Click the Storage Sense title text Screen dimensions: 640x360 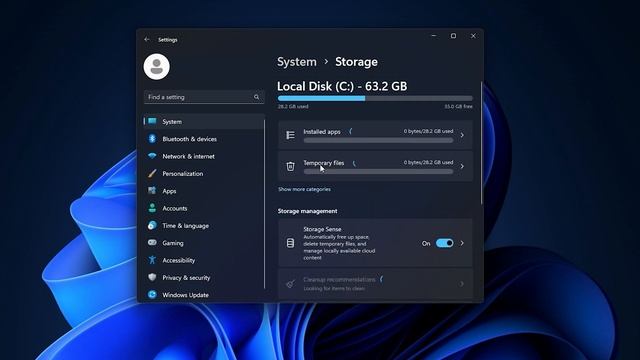(322, 229)
